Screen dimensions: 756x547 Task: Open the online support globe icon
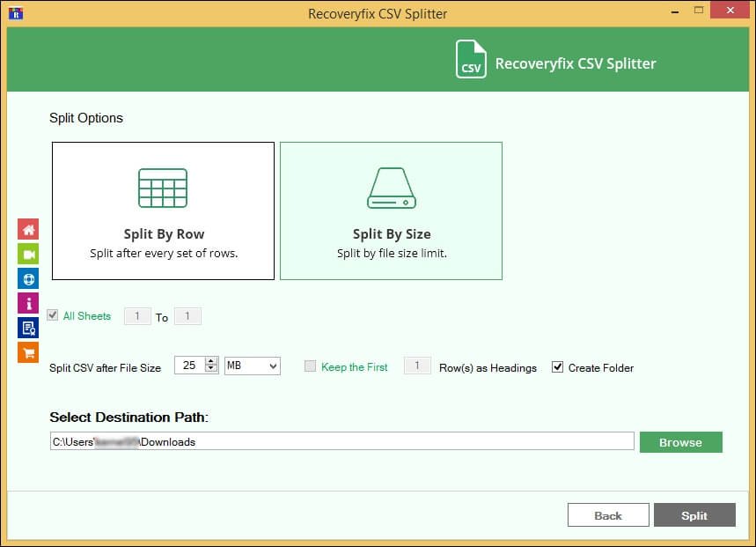click(x=28, y=279)
